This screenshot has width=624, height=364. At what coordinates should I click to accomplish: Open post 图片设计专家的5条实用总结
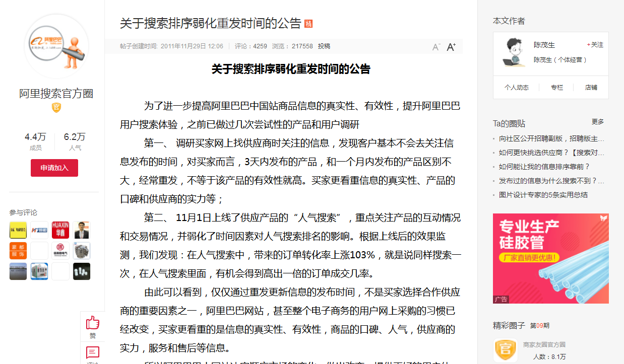(x=543, y=195)
